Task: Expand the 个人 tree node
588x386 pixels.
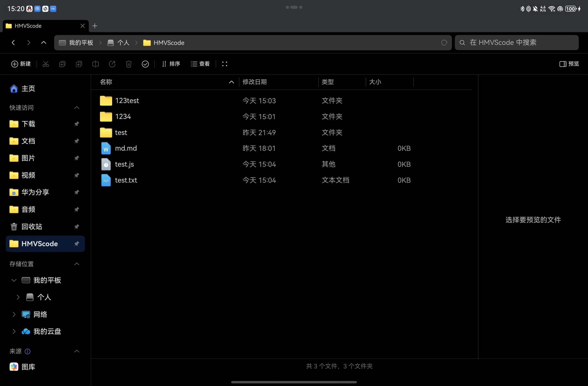Action: tap(18, 297)
